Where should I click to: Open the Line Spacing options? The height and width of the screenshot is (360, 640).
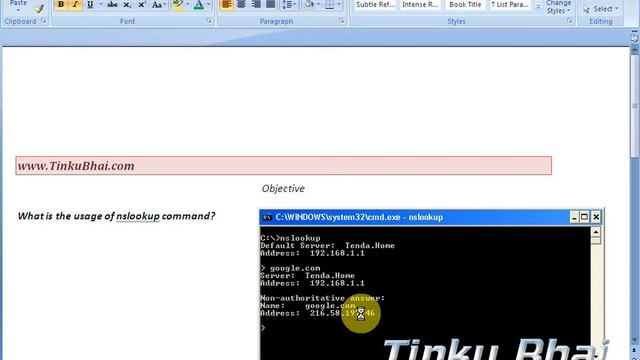click(x=288, y=5)
